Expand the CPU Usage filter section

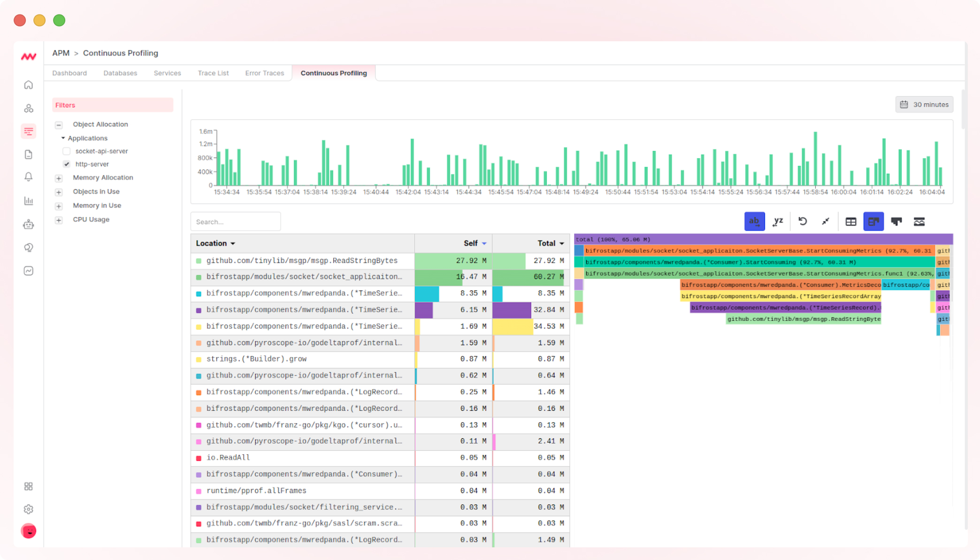(x=59, y=219)
